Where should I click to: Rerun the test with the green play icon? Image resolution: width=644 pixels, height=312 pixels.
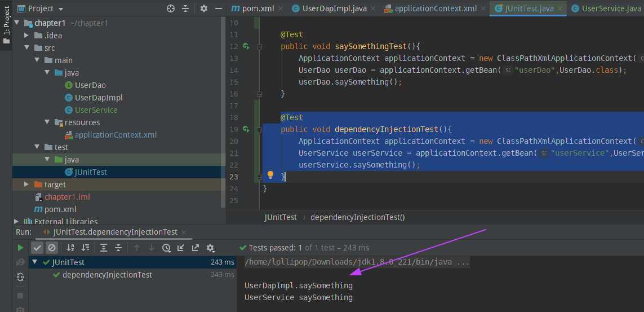tap(20, 248)
